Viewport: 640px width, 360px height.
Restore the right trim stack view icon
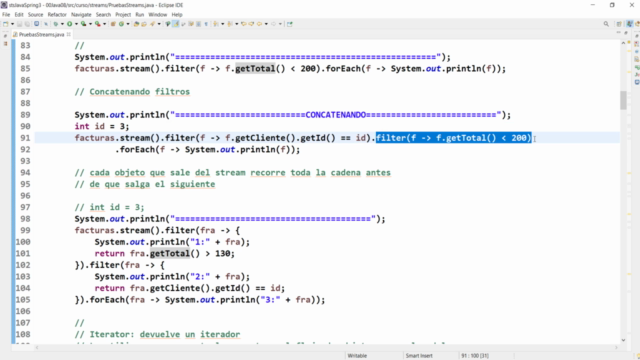click(x=637, y=36)
